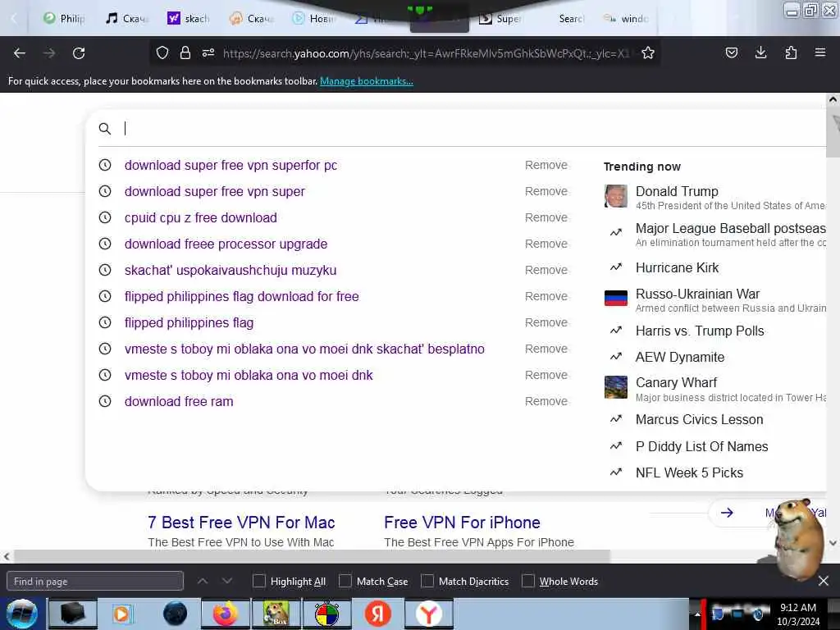Open Yandex Browser 'Y' taskbar icon
Image resolution: width=840 pixels, height=630 pixels.
pos(428,614)
